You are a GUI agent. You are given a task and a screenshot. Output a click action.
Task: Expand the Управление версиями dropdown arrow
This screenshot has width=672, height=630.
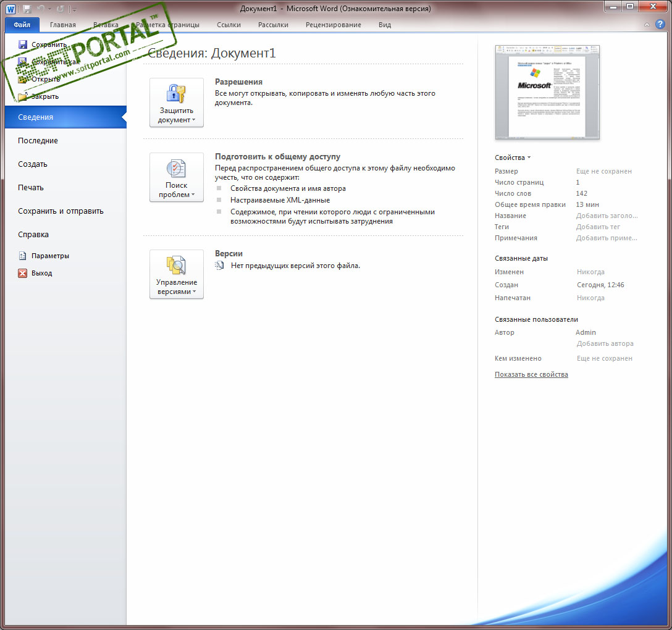click(194, 292)
